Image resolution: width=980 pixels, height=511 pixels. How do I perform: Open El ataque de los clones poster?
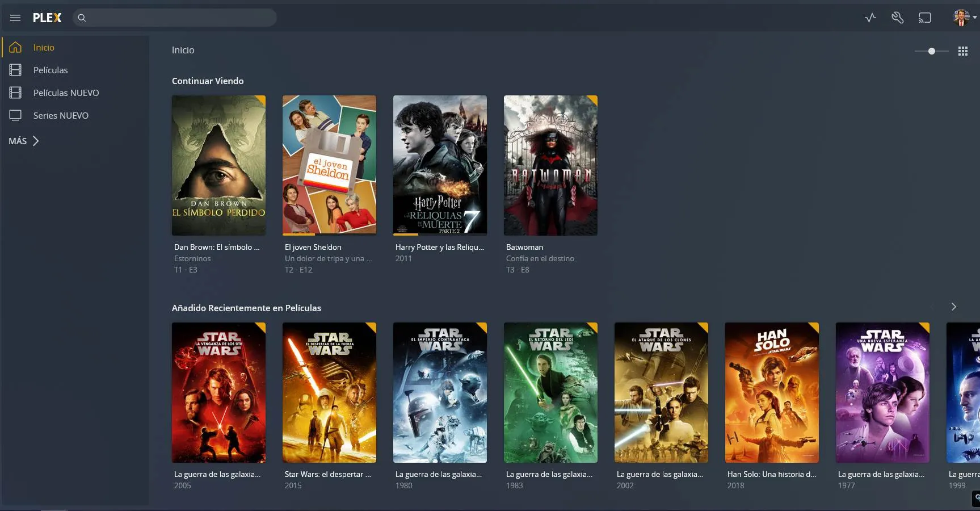[661, 392]
